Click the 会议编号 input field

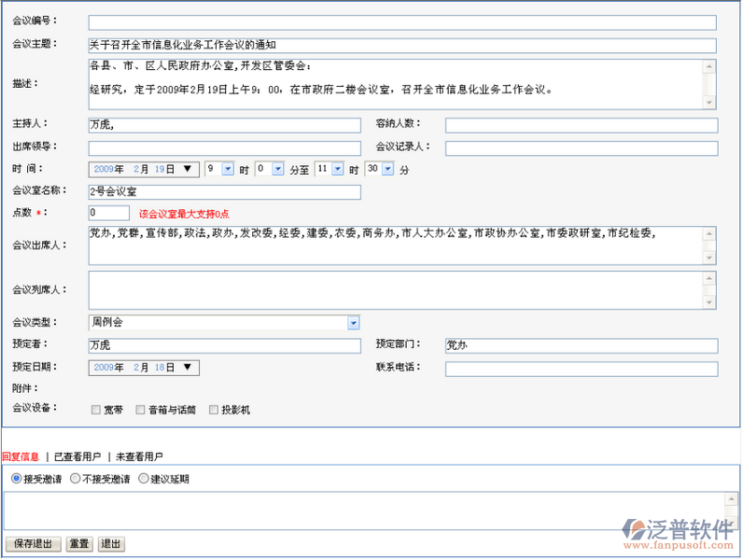click(401, 22)
